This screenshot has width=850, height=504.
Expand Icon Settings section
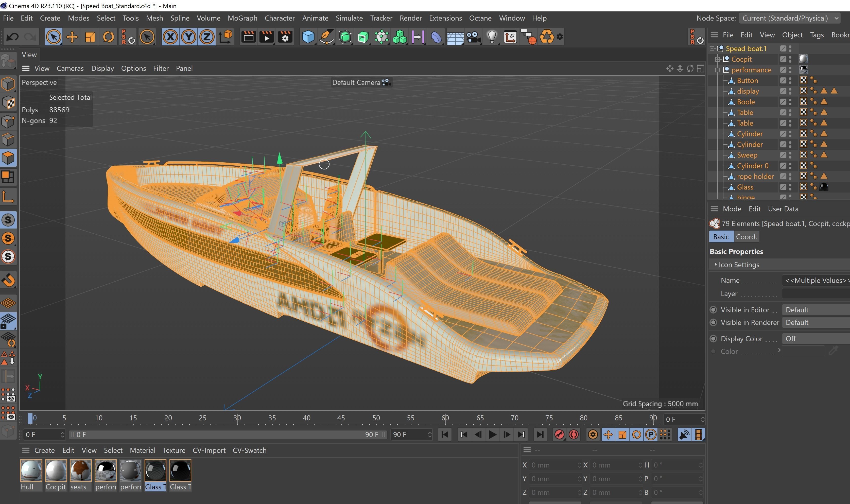(716, 264)
